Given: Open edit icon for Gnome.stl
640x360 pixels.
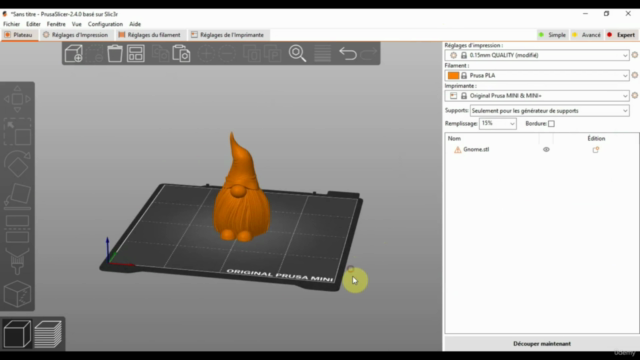Looking at the screenshot, I should (596, 150).
